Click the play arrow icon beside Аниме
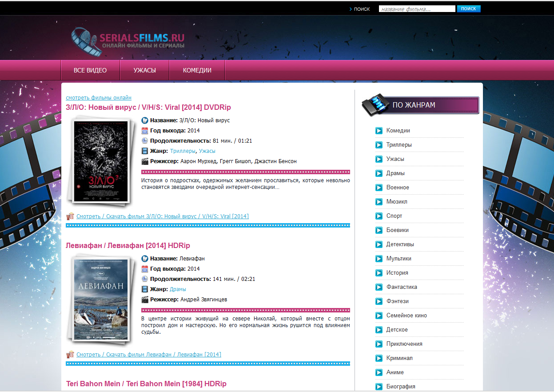Image resolution: width=554 pixels, height=392 pixels. pos(379,372)
